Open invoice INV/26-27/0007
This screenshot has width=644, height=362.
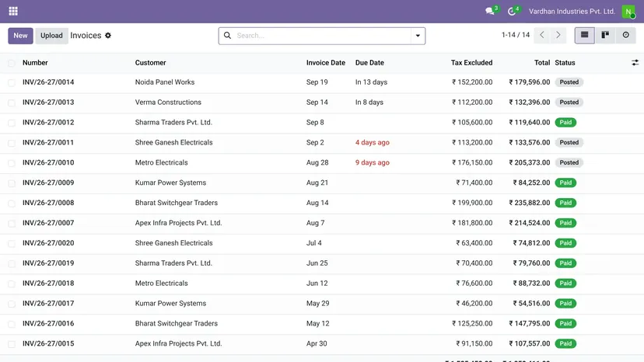(48, 223)
